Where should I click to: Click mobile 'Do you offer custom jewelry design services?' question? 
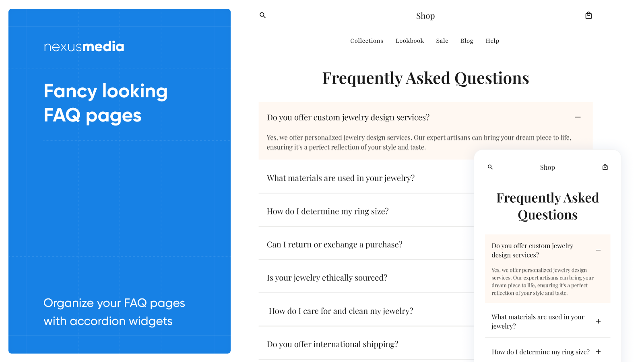(532, 250)
